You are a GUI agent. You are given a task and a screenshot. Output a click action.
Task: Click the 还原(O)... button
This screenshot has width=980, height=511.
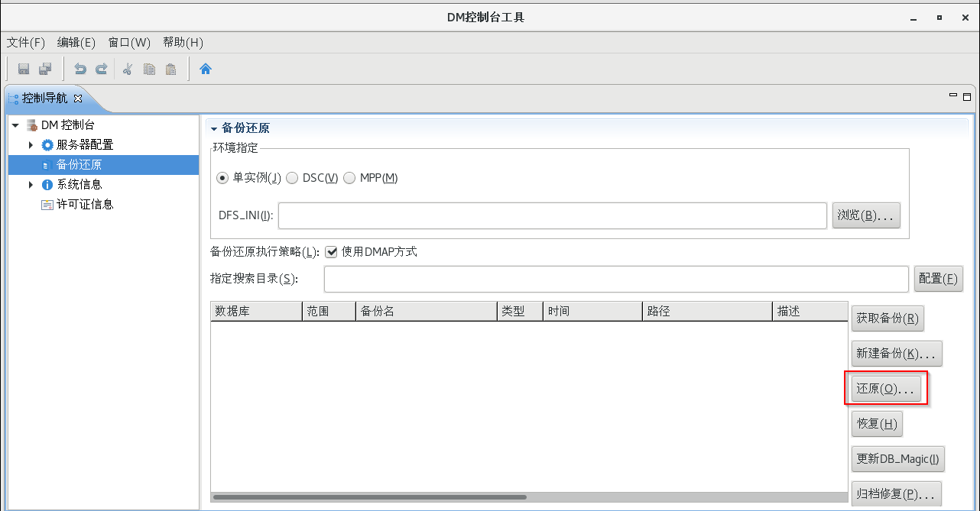point(886,389)
